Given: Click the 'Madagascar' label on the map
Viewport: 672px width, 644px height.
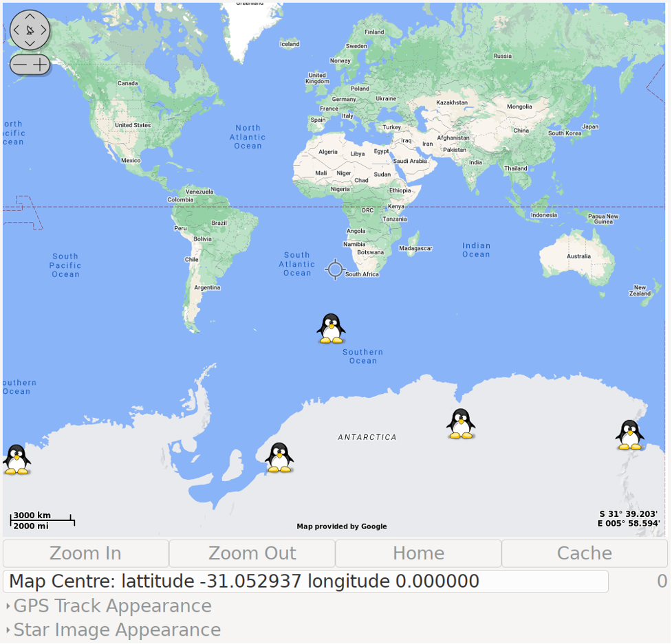Looking at the screenshot, I should (x=415, y=248).
